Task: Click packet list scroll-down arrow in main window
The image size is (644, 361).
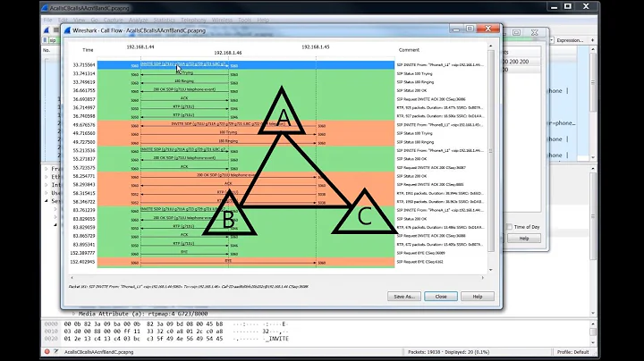Action: coord(593,157)
